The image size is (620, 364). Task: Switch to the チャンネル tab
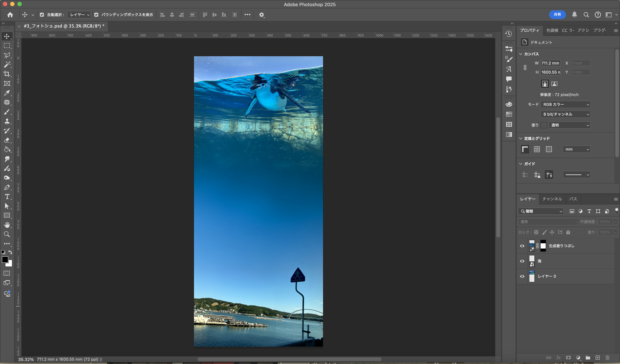(x=552, y=199)
